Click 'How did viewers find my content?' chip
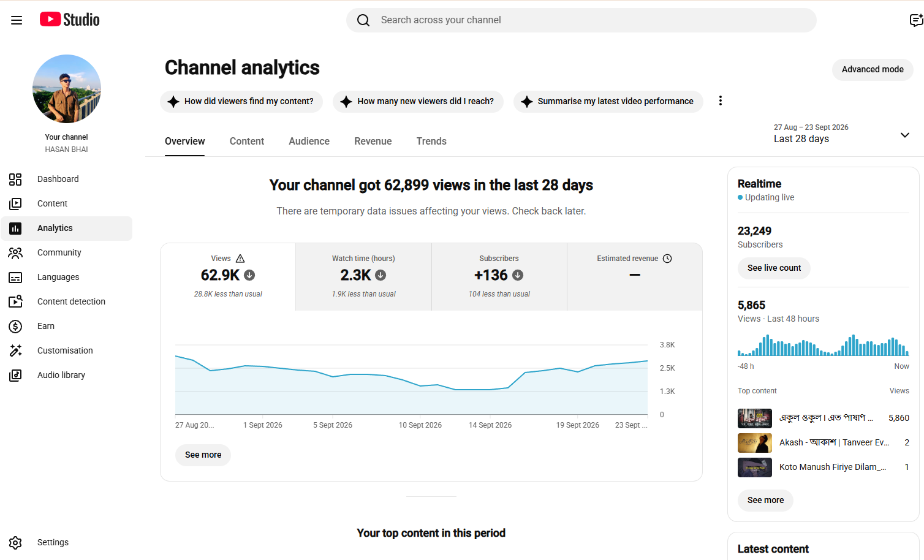The image size is (924, 560). 241,101
